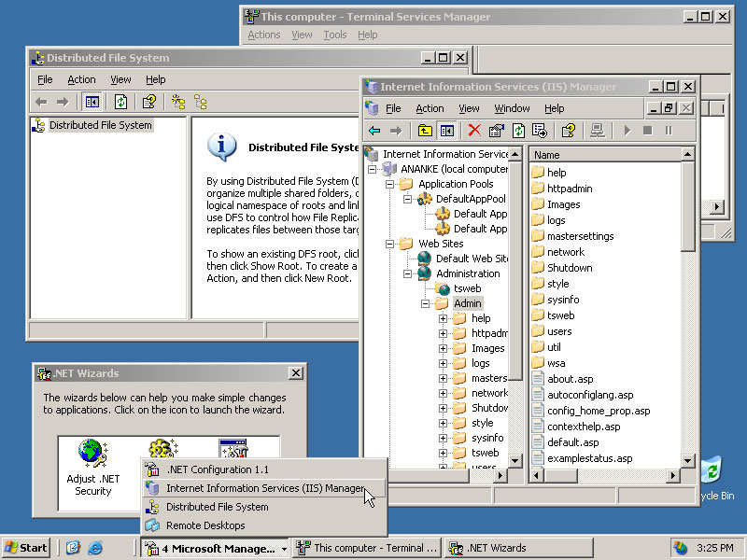Launch the Adjust .NET Security wizard
The width and height of the screenshot is (747, 560).
click(92, 468)
